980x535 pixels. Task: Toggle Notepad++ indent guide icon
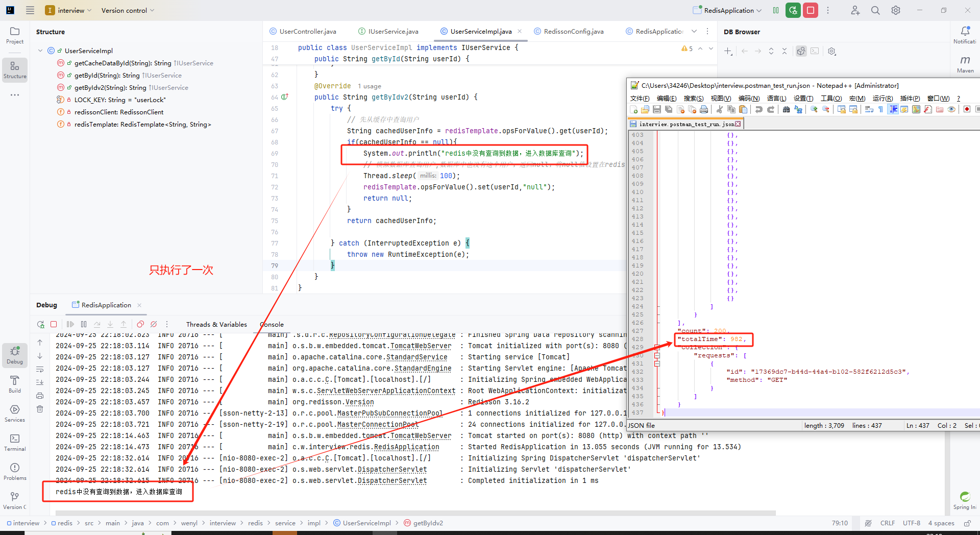coord(893,109)
